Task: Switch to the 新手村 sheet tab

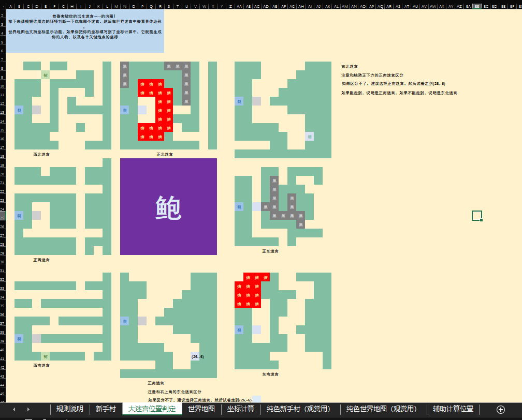Action: tap(105, 409)
